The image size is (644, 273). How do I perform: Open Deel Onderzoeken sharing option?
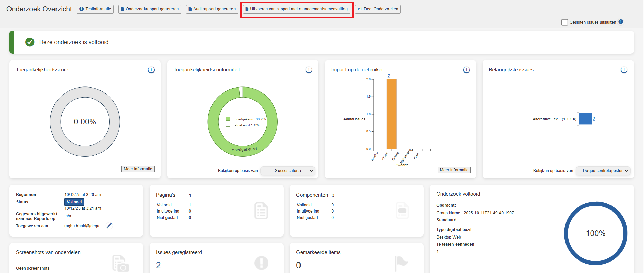click(378, 9)
